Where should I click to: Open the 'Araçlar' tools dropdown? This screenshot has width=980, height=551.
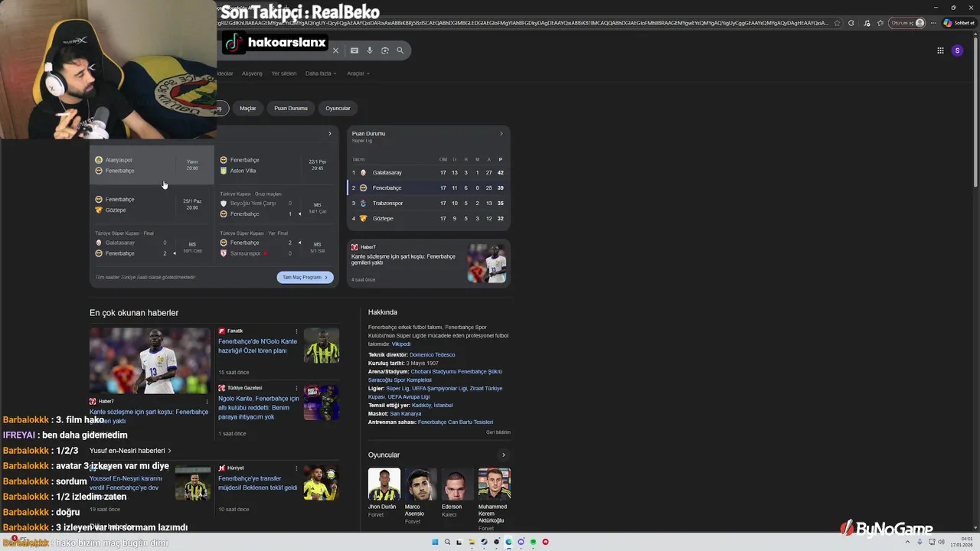(358, 73)
